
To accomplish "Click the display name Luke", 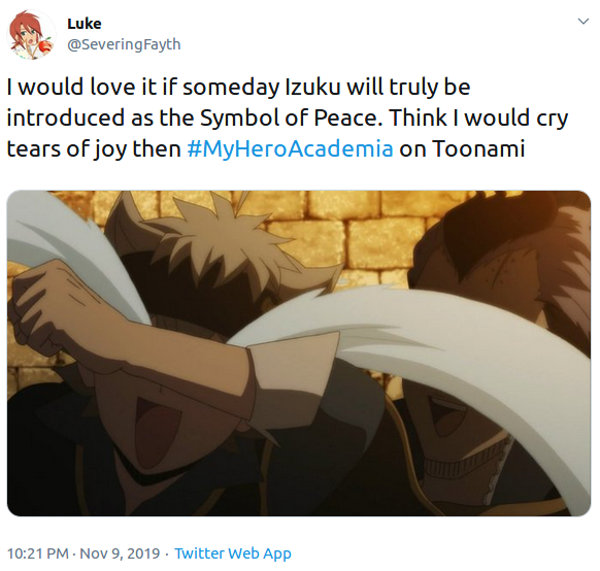I will point(84,24).
